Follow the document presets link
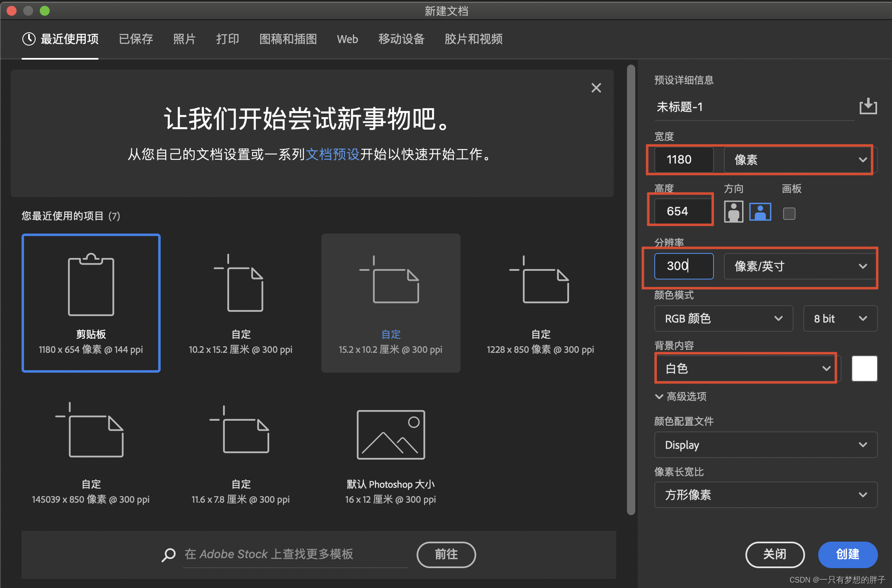892x588 pixels. pos(333,154)
